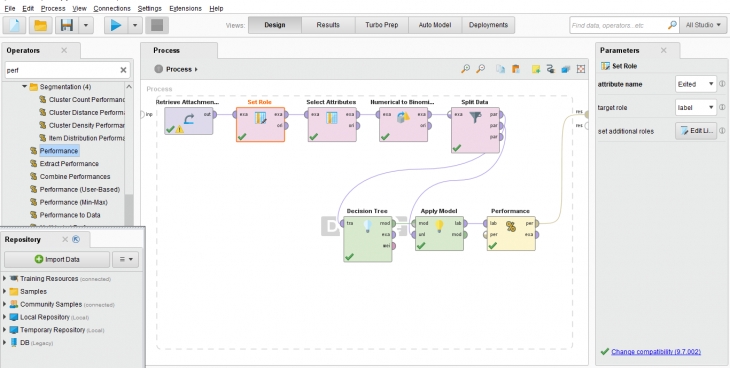
Task: Open the run options dropdown arrow
Action: tap(135, 25)
